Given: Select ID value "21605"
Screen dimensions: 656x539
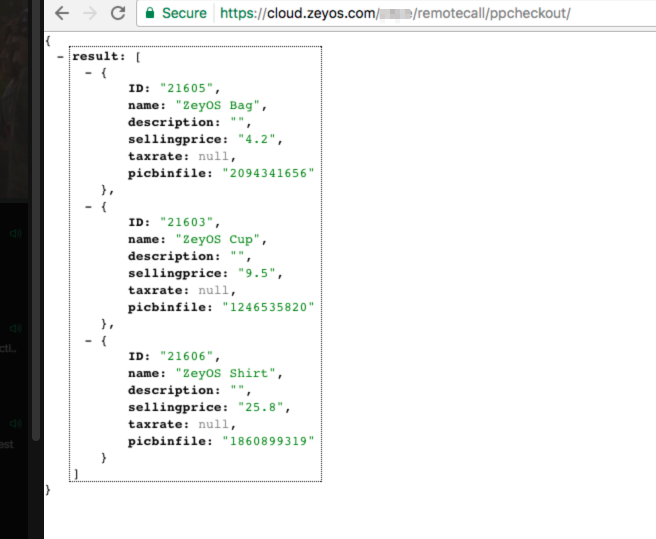Looking at the screenshot, I should 187,88.
